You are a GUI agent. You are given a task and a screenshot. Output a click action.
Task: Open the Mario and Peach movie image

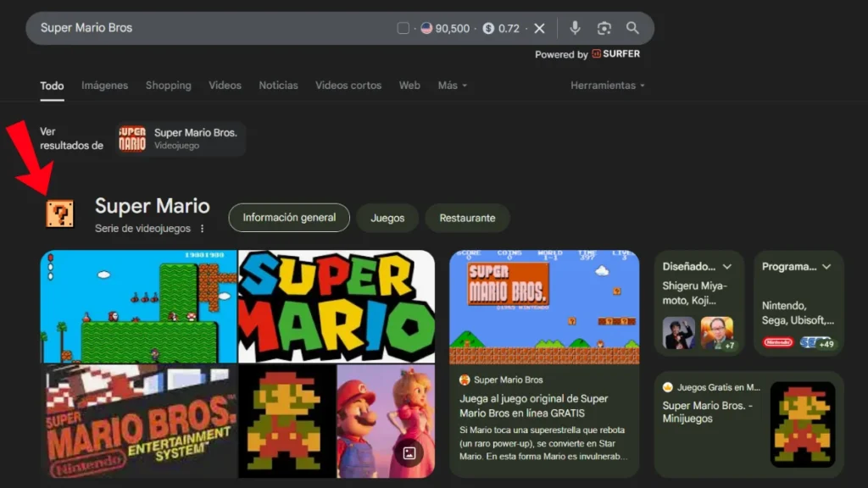(386, 421)
